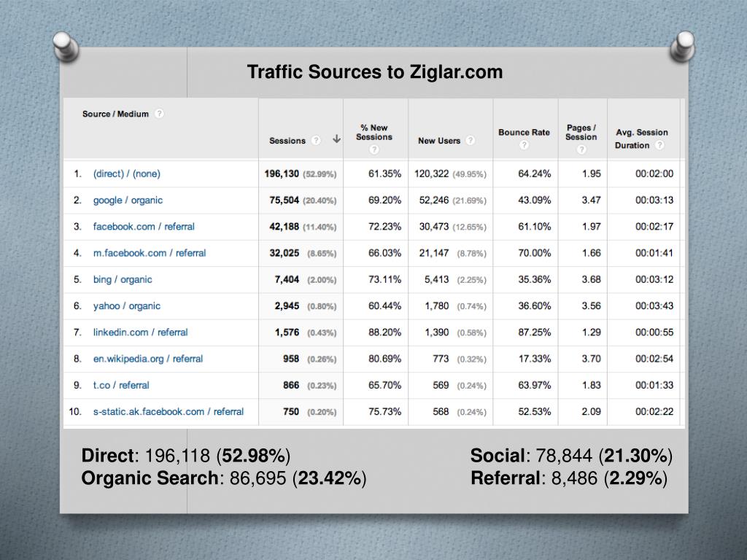This screenshot has width=747, height=560.
Task: Click % new sessions value 88.20%
Action: 385,332
